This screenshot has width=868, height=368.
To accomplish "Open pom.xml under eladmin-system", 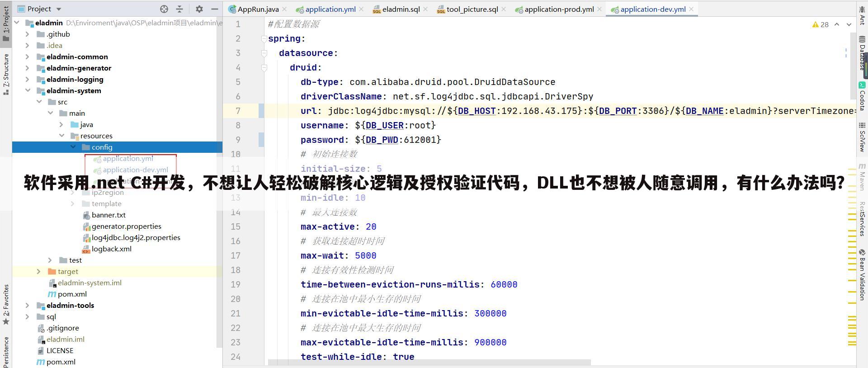I will tap(72, 294).
